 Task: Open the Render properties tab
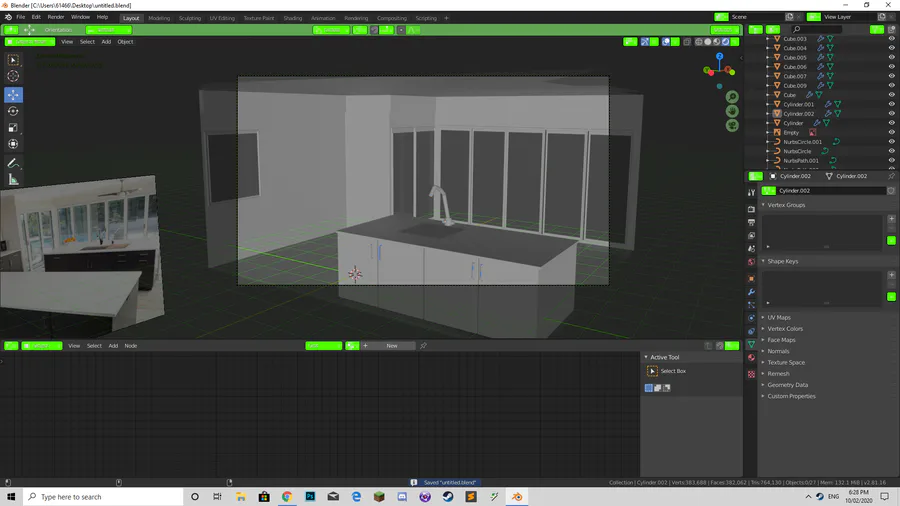pos(751,209)
